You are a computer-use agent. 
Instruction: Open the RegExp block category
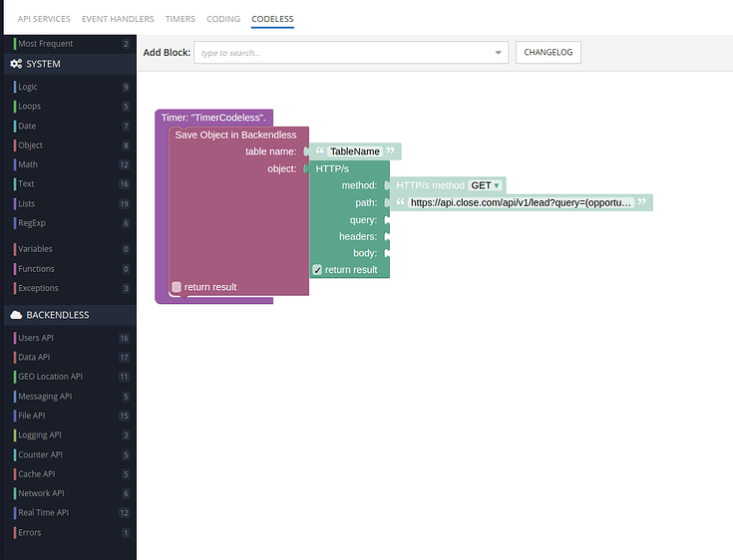70,223
